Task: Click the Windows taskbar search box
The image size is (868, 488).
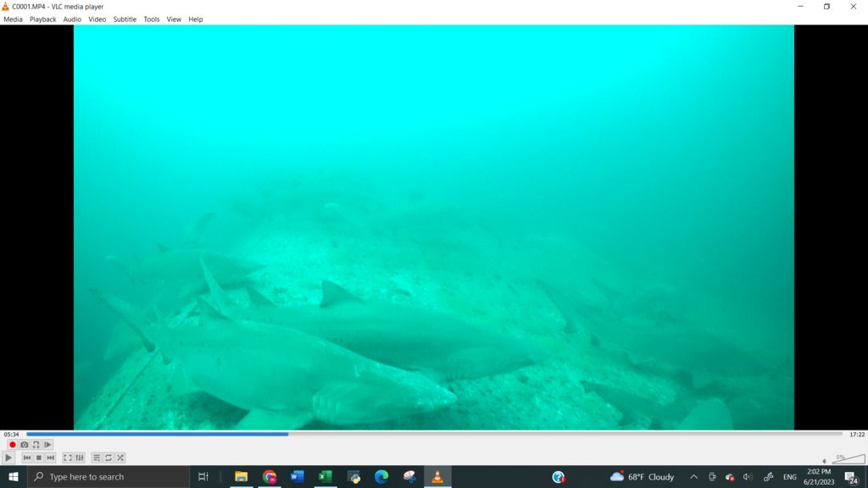Action: pyautogui.click(x=108, y=477)
